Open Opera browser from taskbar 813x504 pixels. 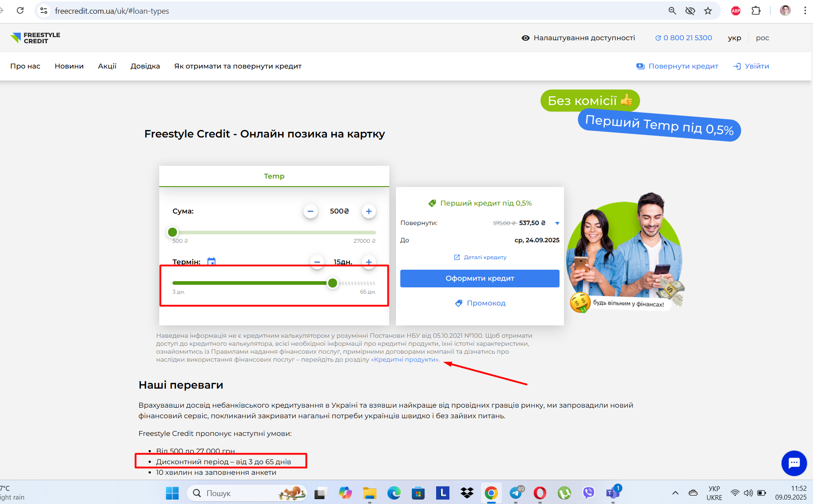540,493
